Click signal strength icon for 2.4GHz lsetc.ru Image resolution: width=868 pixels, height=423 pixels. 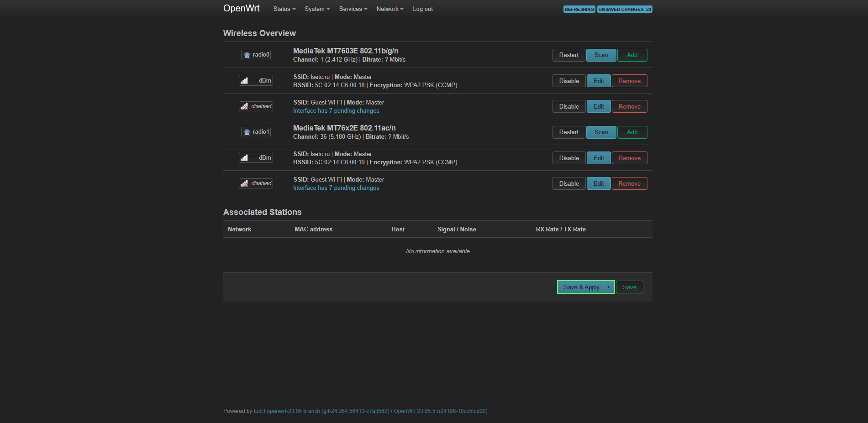[256, 81]
